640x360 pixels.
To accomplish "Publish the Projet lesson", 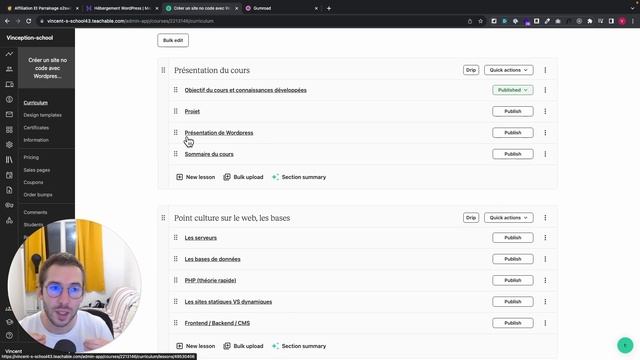I will coord(513,111).
